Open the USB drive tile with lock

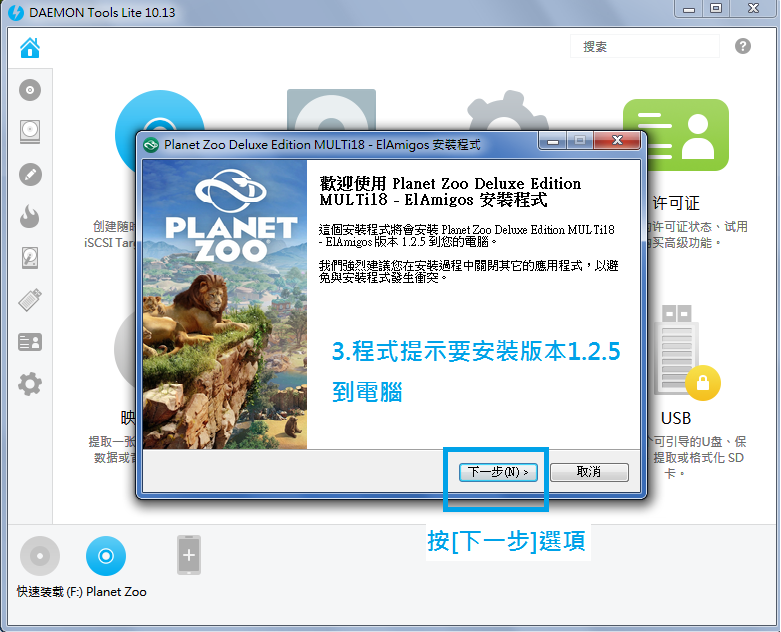click(x=686, y=353)
